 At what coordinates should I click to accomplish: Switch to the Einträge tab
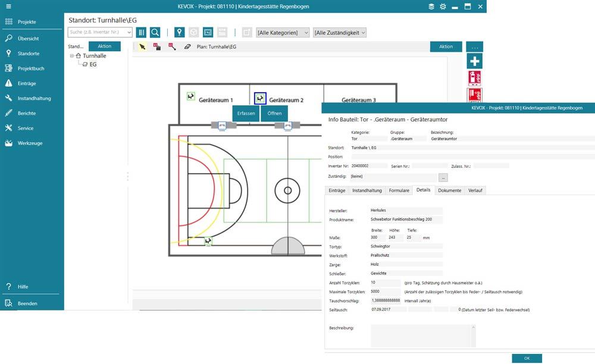(x=337, y=190)
